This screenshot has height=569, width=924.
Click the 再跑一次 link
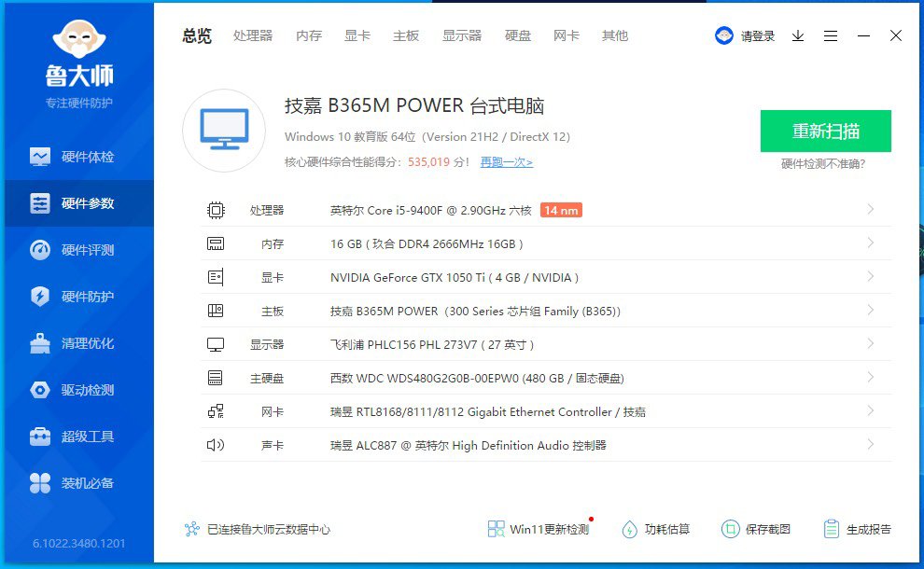[x=507, y=162]
